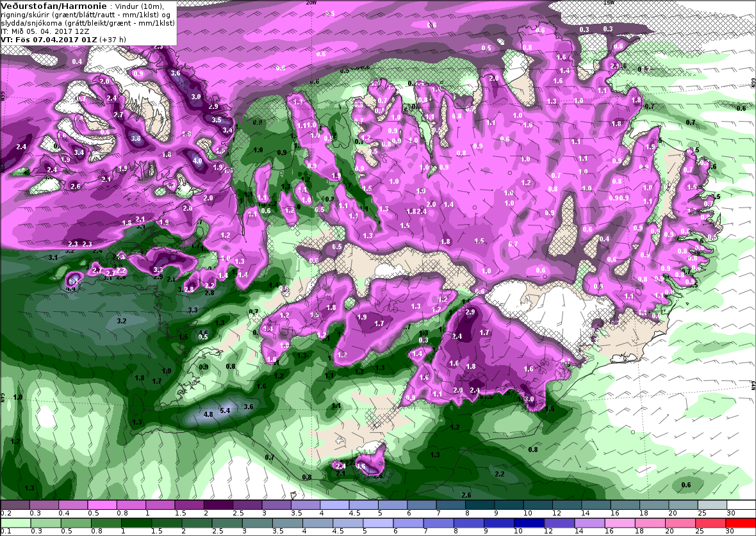The height and width of the screenshot is (536, 756).
Task: Click the '(+37 h)' forecast offset text
Action: 113,40
